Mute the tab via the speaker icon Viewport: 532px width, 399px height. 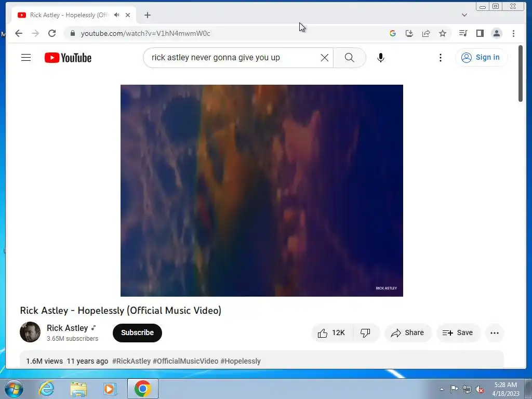[117, 15]
